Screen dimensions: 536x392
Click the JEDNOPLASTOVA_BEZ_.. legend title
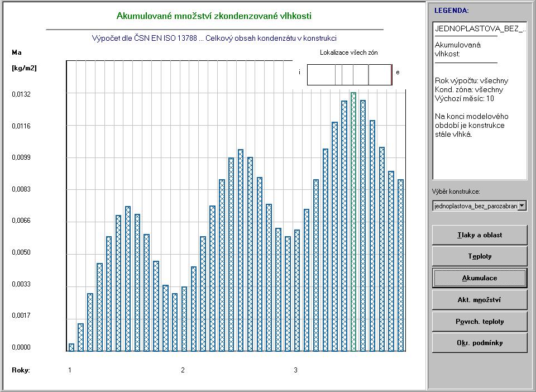(x=480, y=28)
